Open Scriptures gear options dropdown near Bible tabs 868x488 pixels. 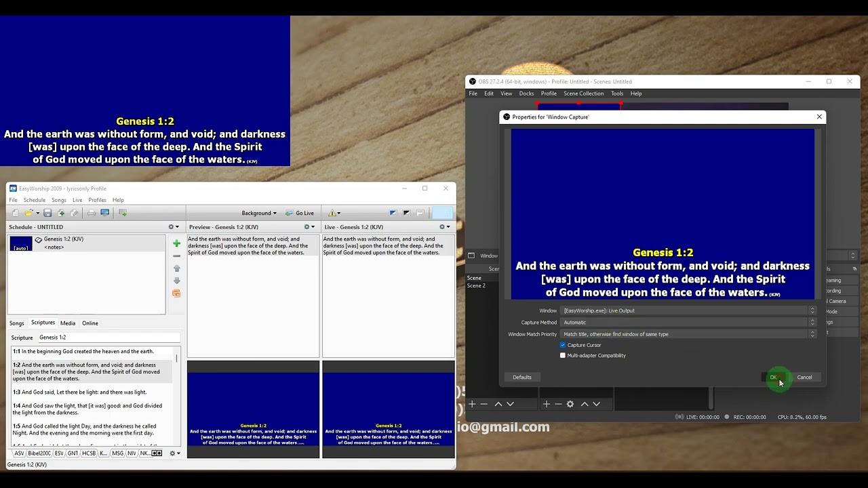click(x=174, y=453)
